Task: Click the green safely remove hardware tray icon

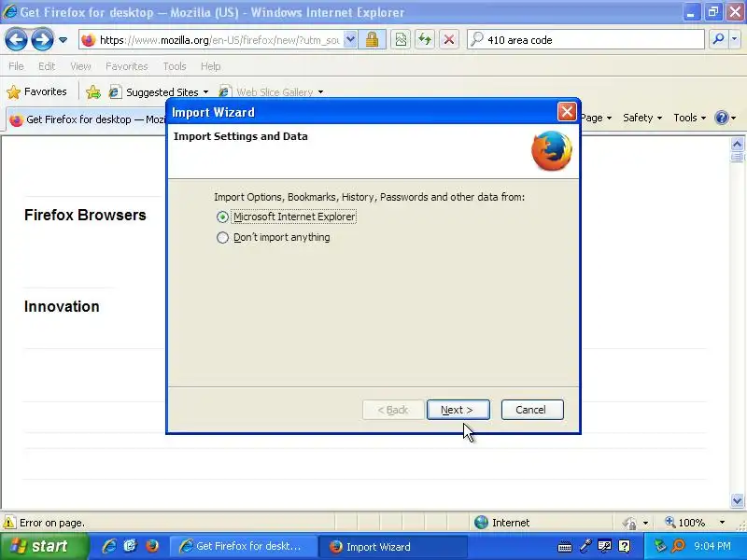Action: click(660, 546)
